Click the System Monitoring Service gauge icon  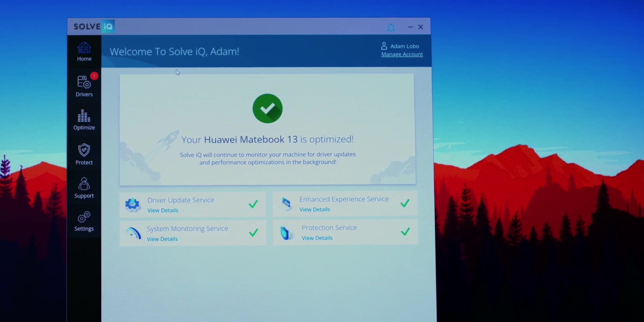(x=133, y=233)
